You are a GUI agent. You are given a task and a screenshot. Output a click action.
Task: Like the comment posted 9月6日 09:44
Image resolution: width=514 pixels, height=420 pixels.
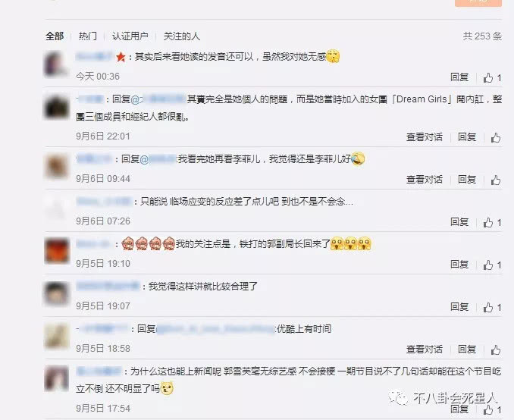496,180
